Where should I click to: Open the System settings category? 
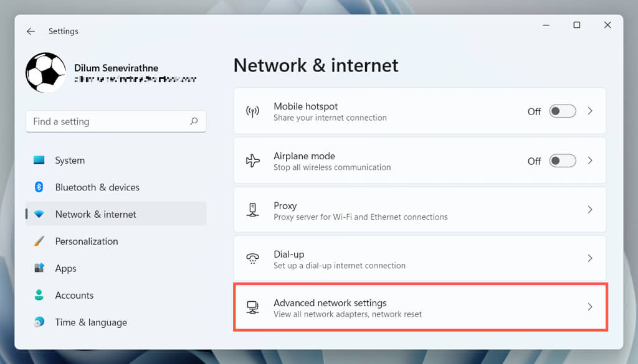tap(70, 161)
